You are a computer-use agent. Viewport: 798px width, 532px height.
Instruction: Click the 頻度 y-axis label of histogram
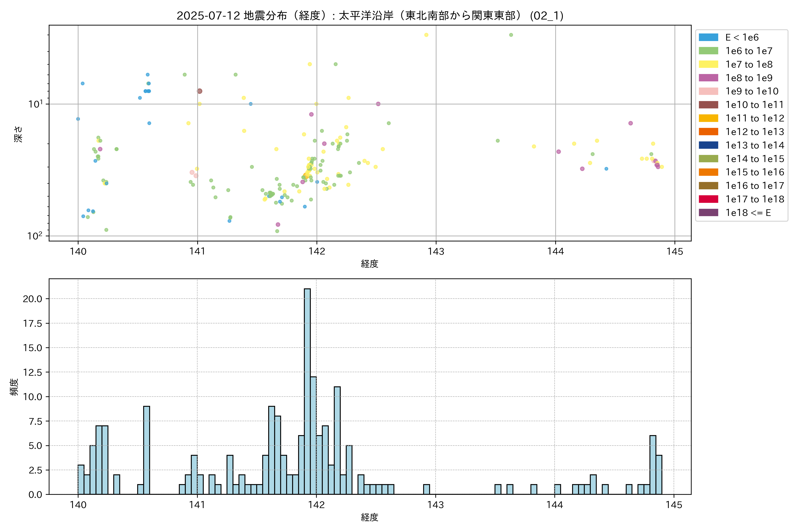(x=14, y=387)
